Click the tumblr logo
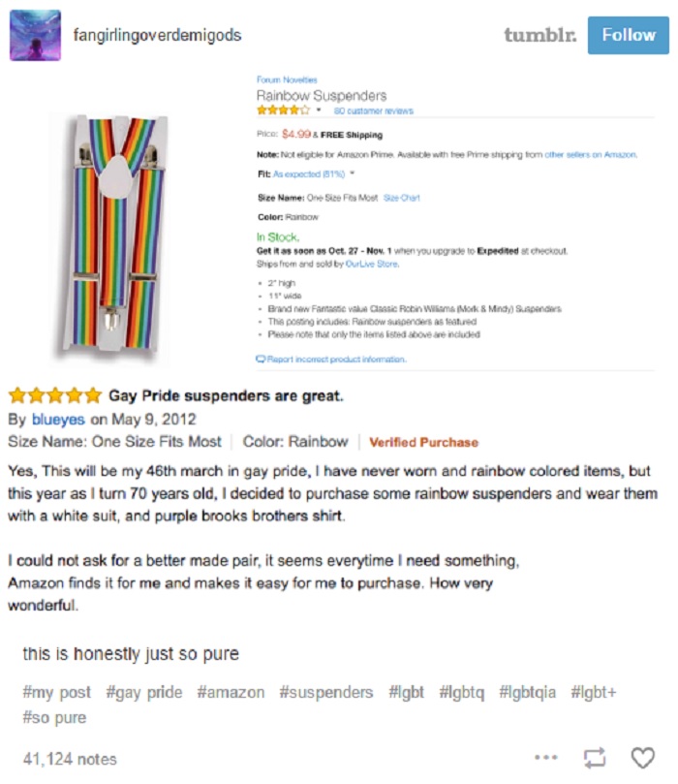The width and height of the screenshot is (678, 784). (540, 35)
